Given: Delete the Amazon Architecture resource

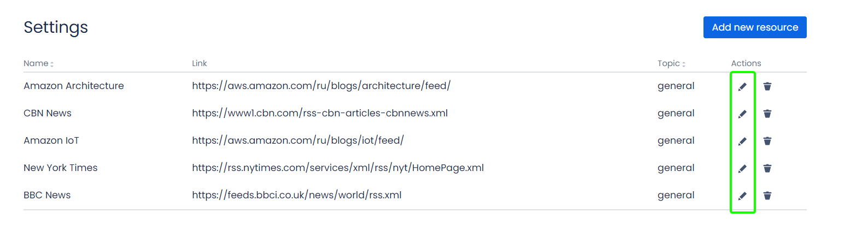Looking at the screenshot, I should pyautogui.click(x=767, y=86).
